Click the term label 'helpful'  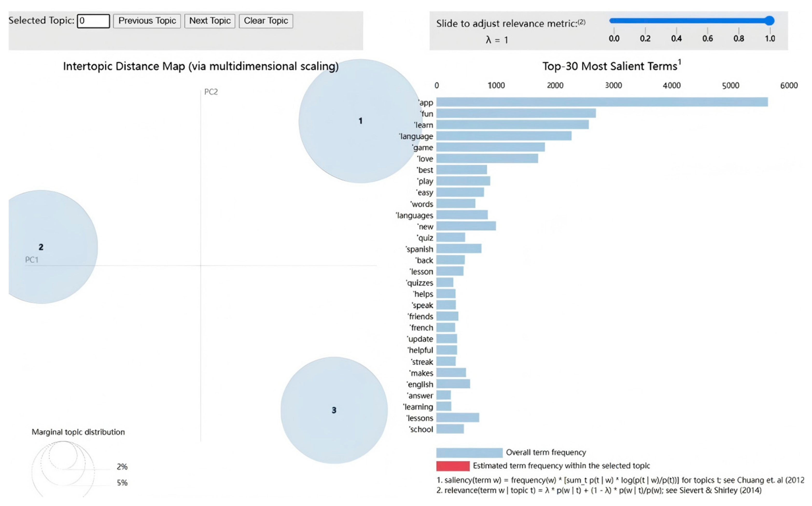click(x=421, y=350)
